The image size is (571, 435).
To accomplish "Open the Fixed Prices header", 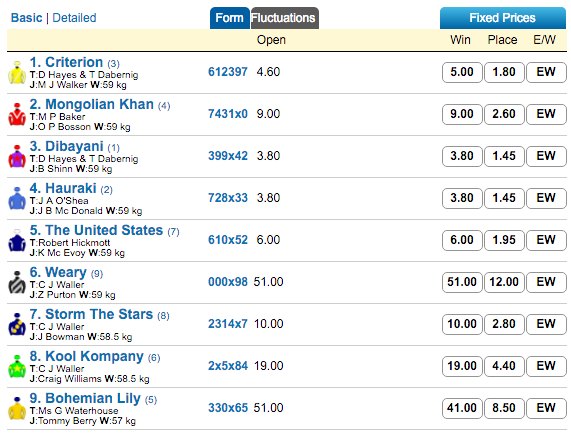I will click(x=503, y=18).
